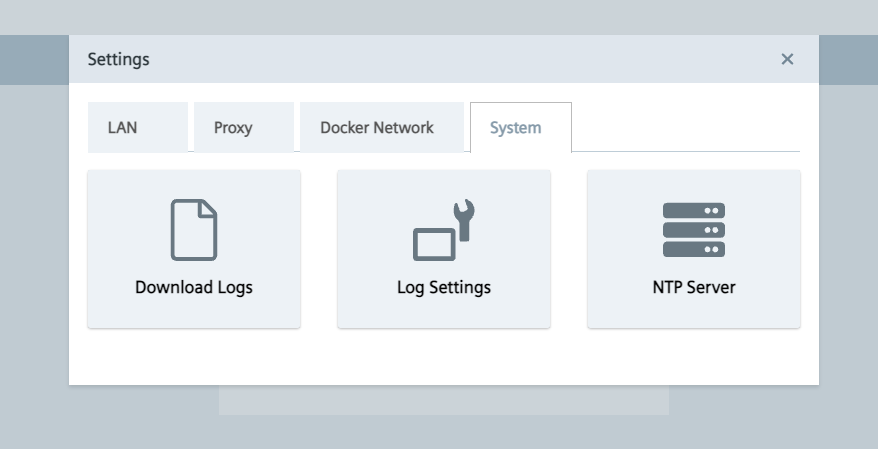Click the folded corner of the document icon
Screen dimensions: 878x449
(208, 208)
